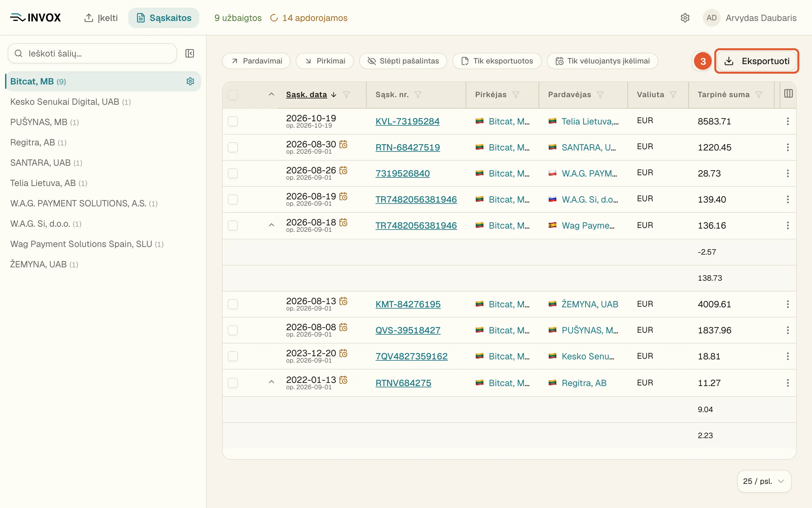Select checkbox for invoice 7319526840
The image size is (812, 508).
[233, 173]
